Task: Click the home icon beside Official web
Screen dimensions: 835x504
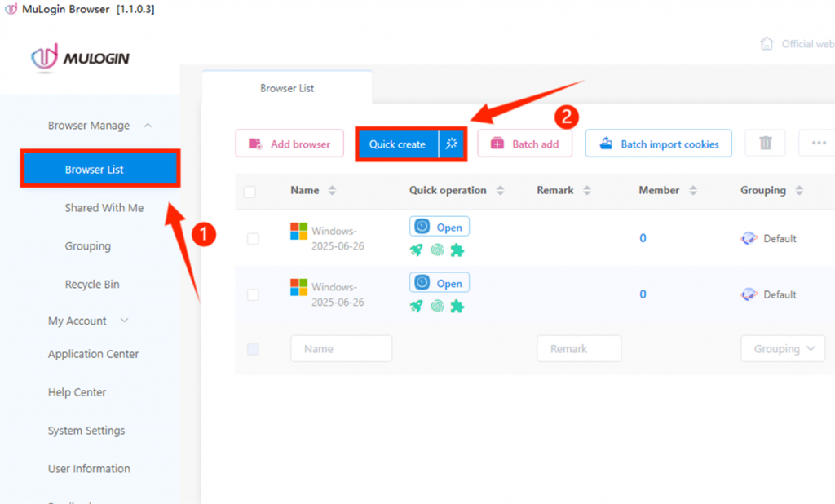Action: coord(767,44)
